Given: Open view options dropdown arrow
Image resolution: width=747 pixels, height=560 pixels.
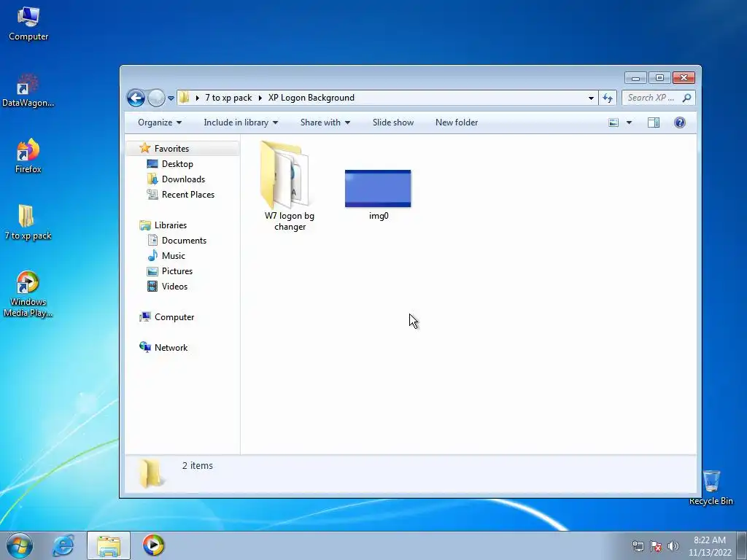Looking at the screenshot, I should coord(629,122).
